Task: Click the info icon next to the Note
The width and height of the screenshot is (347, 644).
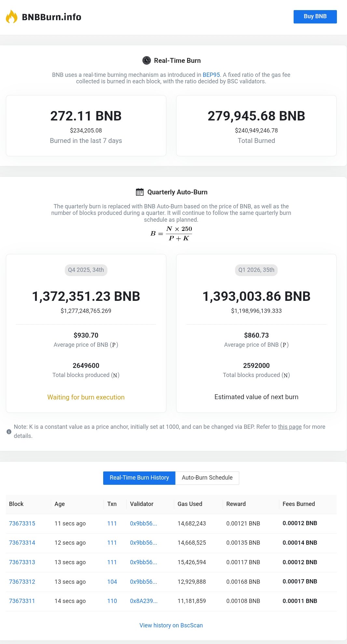Action: (x=9, y=432)
